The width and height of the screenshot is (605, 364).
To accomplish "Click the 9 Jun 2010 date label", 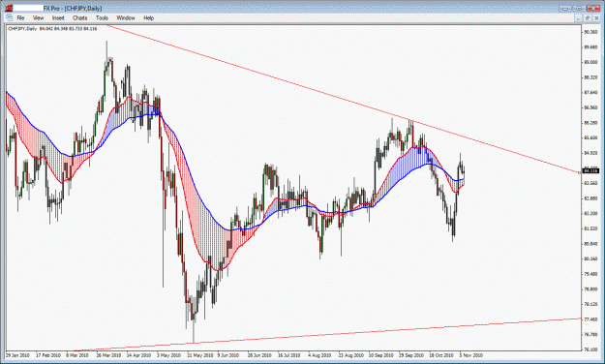I will [228, 355].
